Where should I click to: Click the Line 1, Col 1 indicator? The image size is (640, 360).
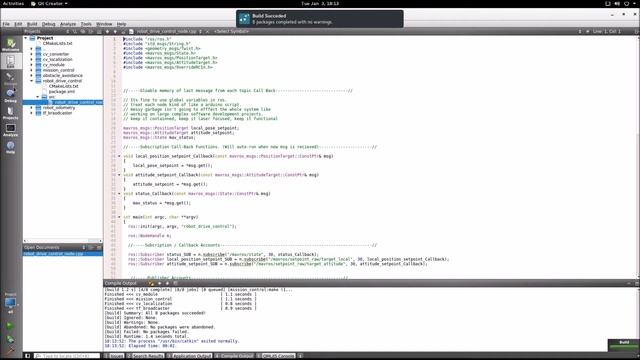[x=607, y=31]
